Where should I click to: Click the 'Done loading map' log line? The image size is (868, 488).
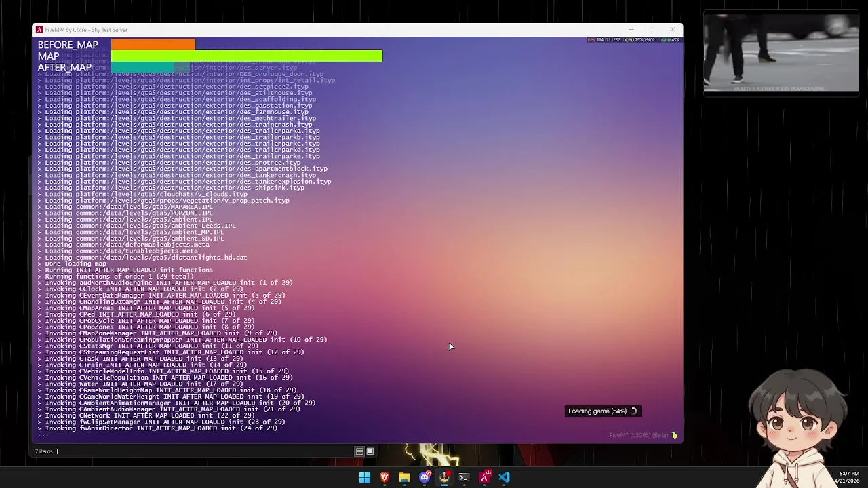[72, 264]
